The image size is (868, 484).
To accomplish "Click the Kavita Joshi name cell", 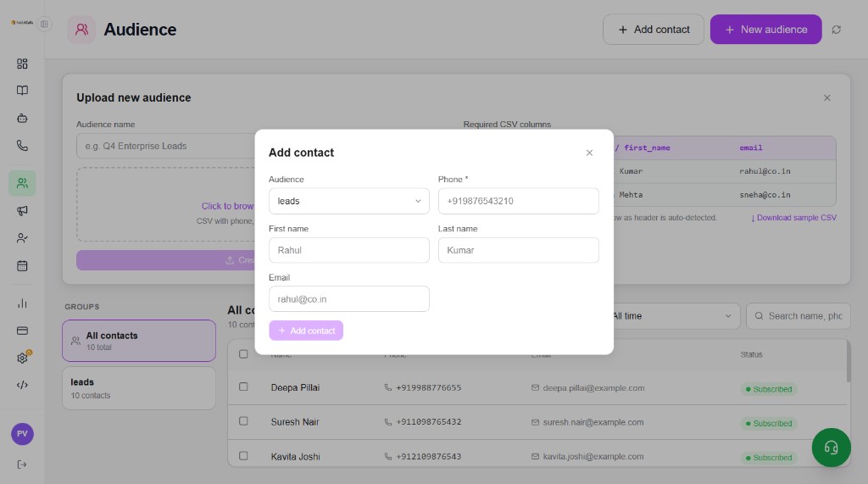I will click(296, 457).
